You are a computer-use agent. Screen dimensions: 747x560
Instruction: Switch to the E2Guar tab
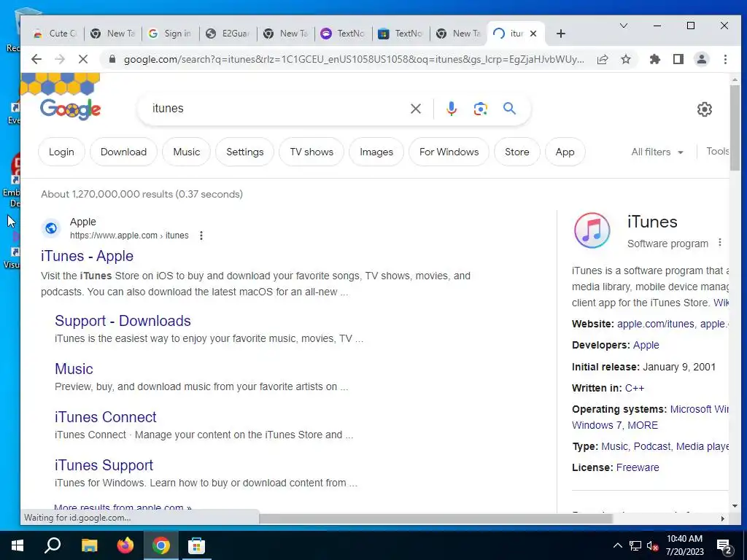coord(228,34)
